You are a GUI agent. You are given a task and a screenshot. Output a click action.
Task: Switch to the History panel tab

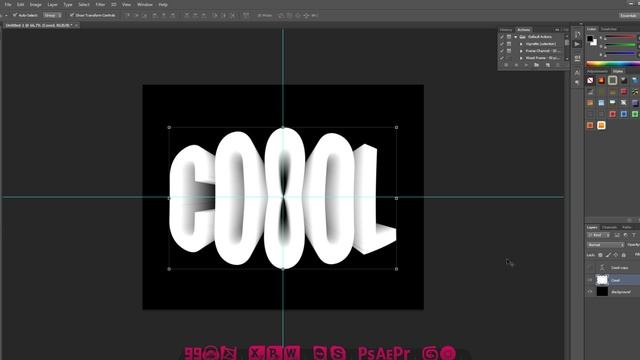(506, 30)
